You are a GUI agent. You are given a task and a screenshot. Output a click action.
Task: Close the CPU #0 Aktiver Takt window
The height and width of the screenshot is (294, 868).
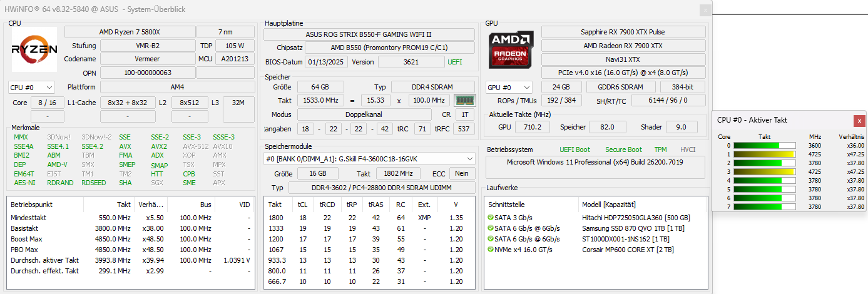point(859,121)
